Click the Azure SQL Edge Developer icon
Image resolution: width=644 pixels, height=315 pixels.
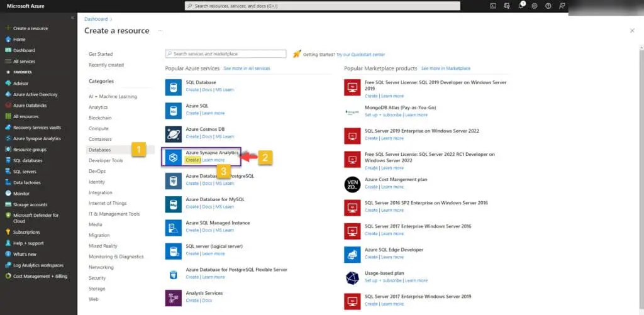[x=352, y=255]
